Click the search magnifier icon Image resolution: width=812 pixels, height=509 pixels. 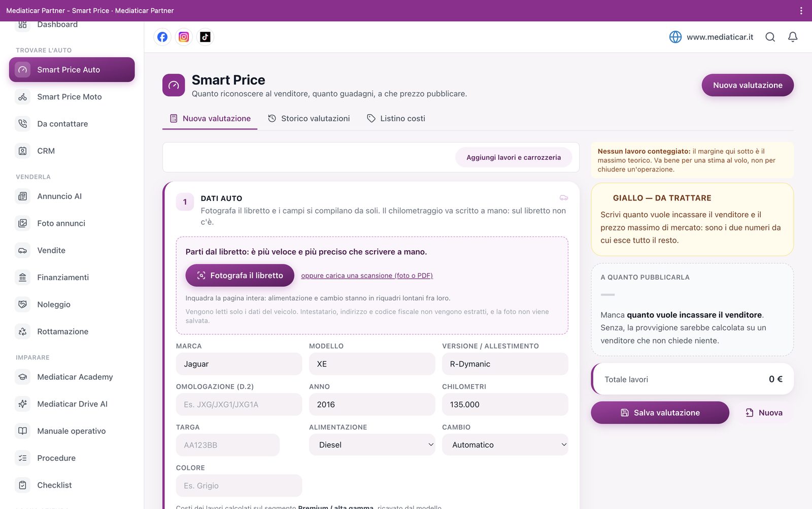click(770, 37)
